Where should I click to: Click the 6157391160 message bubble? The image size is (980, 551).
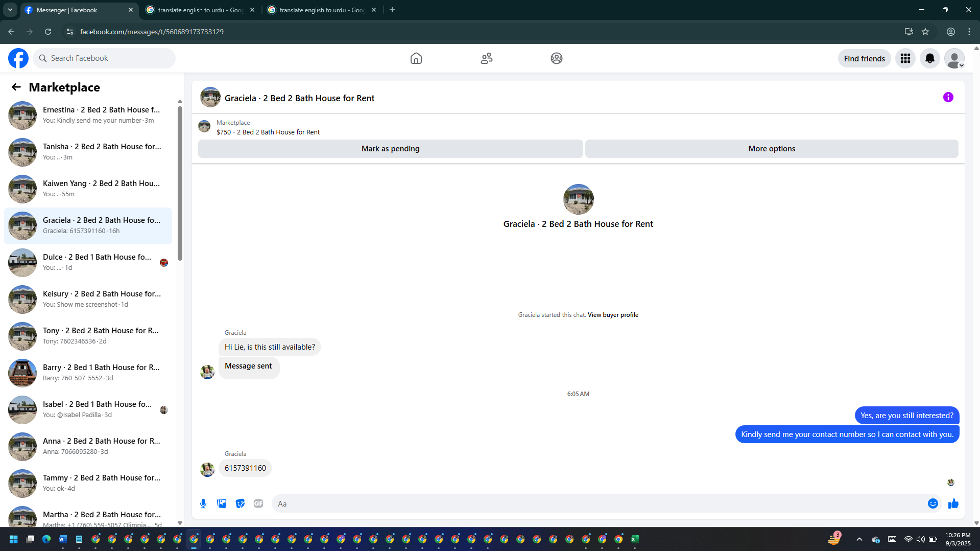tap(245, 468)
